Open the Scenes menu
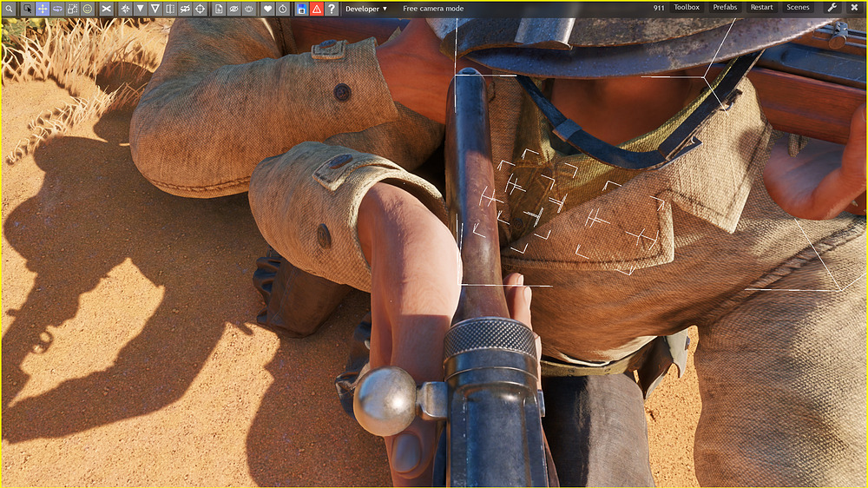 coord(798,8)
